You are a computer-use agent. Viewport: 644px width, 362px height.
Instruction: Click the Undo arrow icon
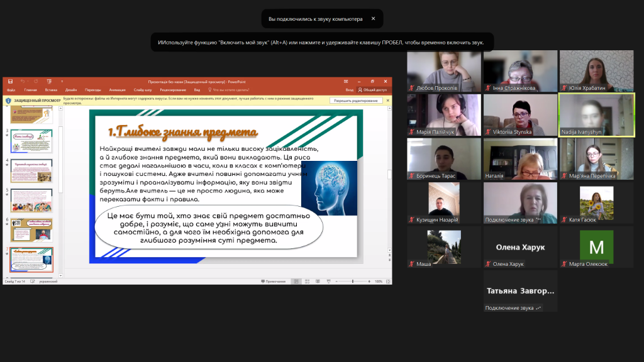pyautogui.click(x=23, y=82)
